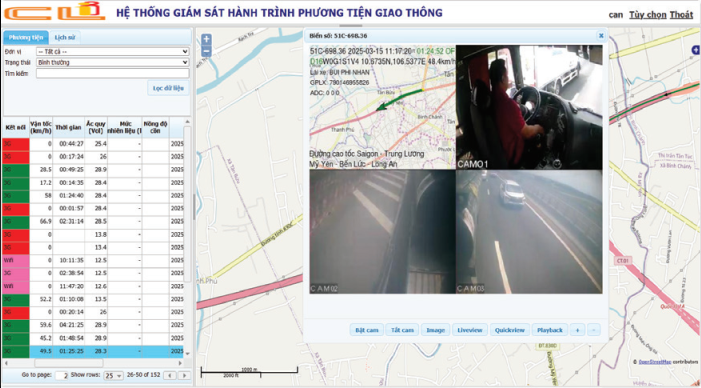Switch to the Lịch sử tab
This screenshot has width=701, height=388.
click(x=65, y=38)
